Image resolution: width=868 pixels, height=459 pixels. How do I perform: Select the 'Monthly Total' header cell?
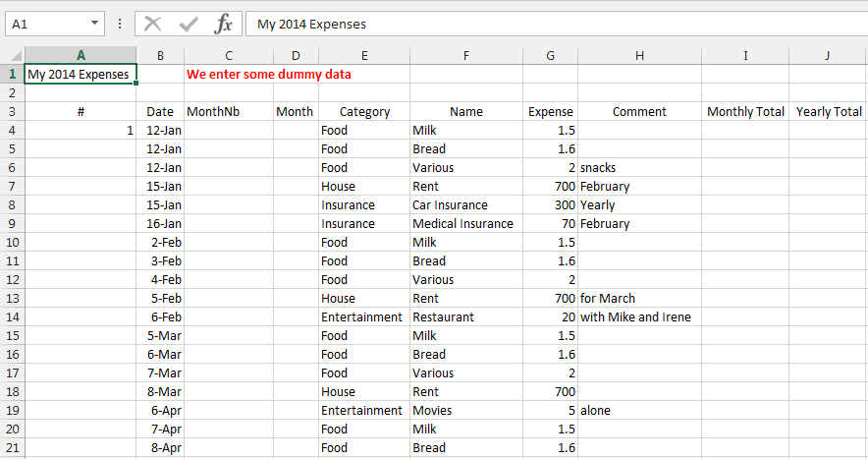point(745,111)
